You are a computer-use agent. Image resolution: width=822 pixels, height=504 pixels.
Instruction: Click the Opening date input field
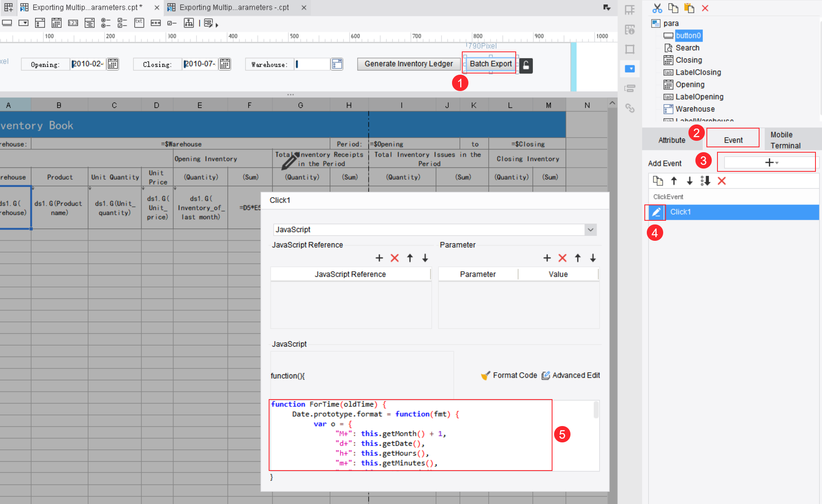pyautogui.click(x=88, y=64)
